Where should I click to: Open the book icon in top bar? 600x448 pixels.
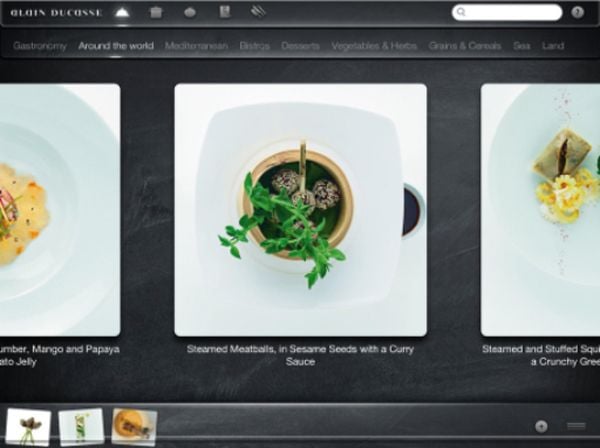pyautogui.click(x=225, y=12)
